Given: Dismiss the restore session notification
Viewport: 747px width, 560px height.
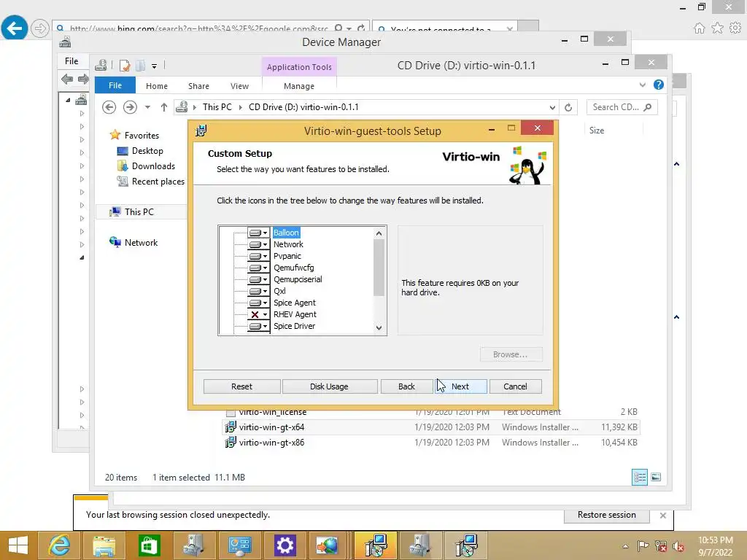Looking at the screenshot, I should tap(662, 516).
